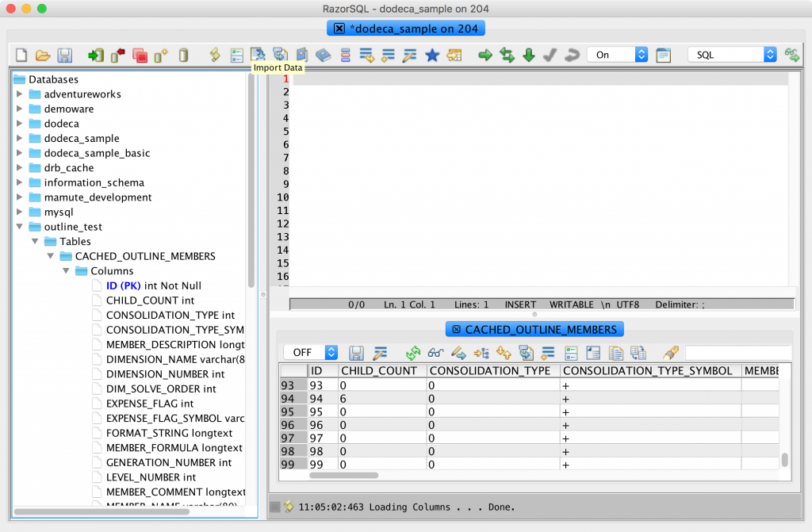
Task: Expand the adventureworks database node
Action: point(20,94)
